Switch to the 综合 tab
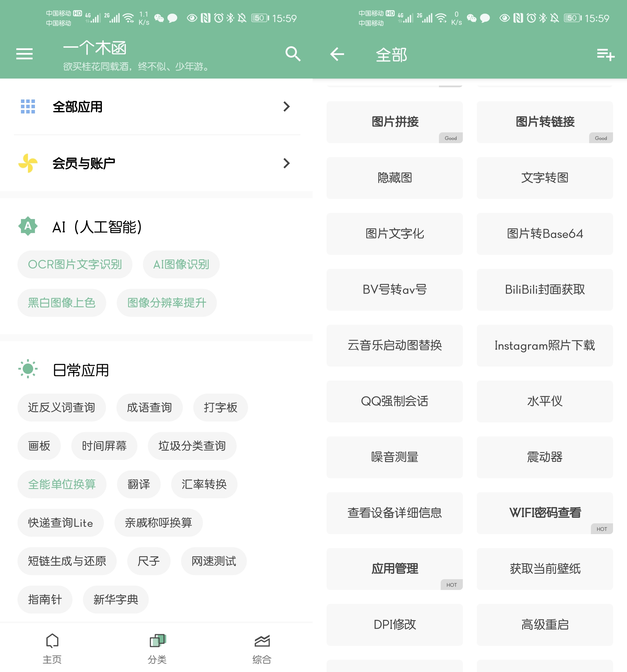 261,649
